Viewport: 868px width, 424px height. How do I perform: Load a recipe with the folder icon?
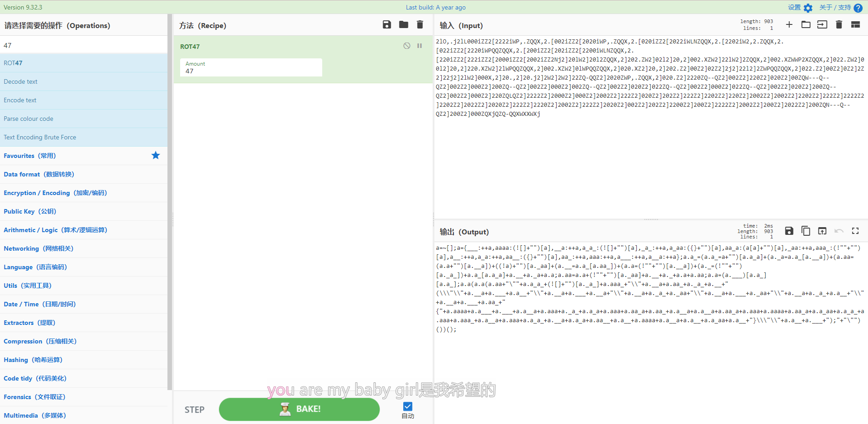click(404, 24)
